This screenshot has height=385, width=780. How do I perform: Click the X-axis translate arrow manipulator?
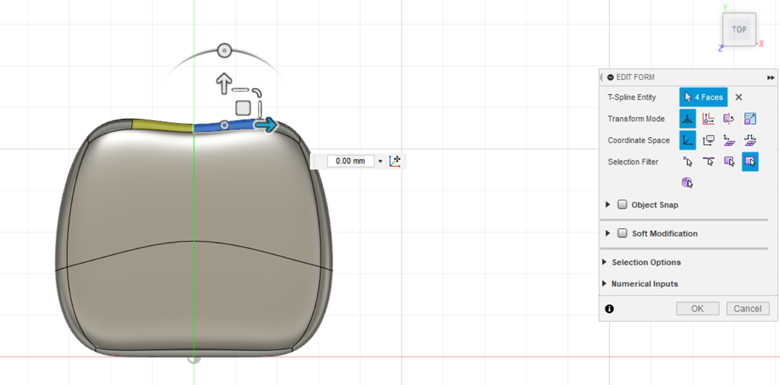click(266, 125)
